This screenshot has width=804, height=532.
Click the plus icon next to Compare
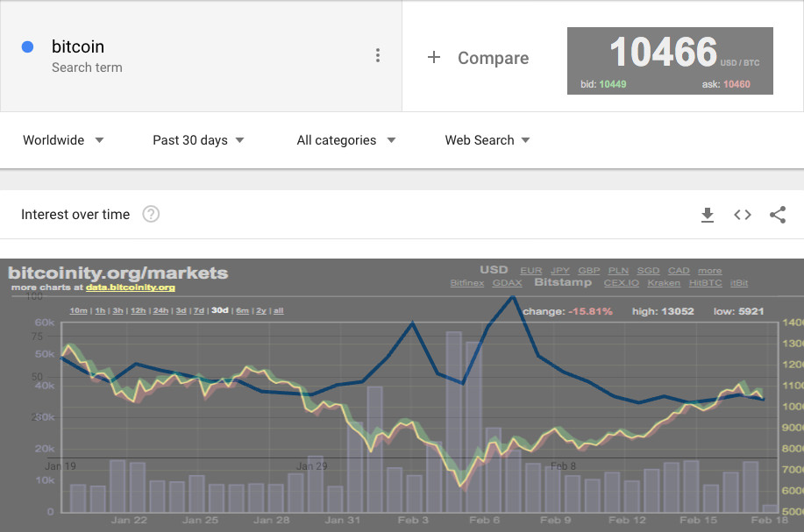pyautogui.click(x=434, y=57)
